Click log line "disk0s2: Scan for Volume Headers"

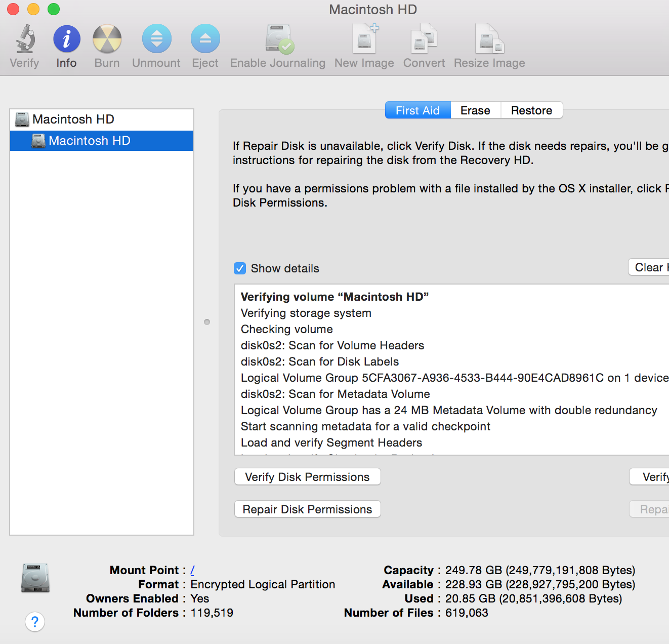point(332,345)
